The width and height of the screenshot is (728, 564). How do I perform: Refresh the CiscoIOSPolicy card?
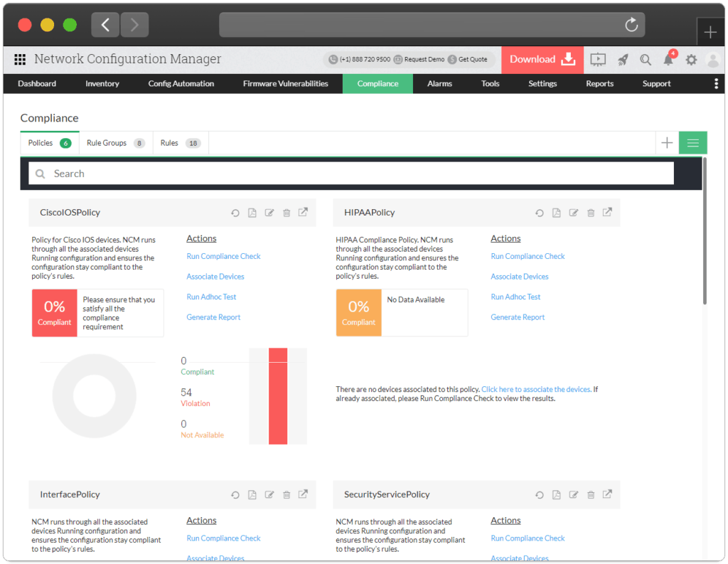pos(235,213)
